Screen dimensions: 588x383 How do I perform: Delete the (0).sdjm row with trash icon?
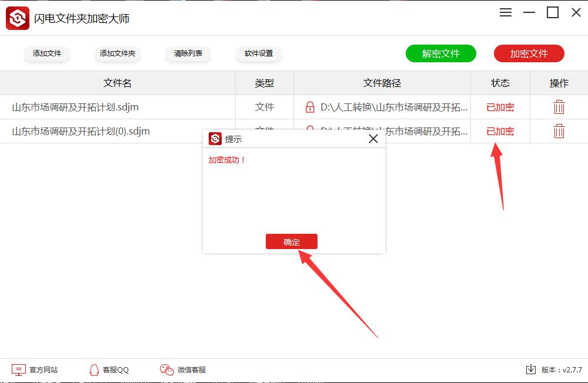(x=559, y=131)
